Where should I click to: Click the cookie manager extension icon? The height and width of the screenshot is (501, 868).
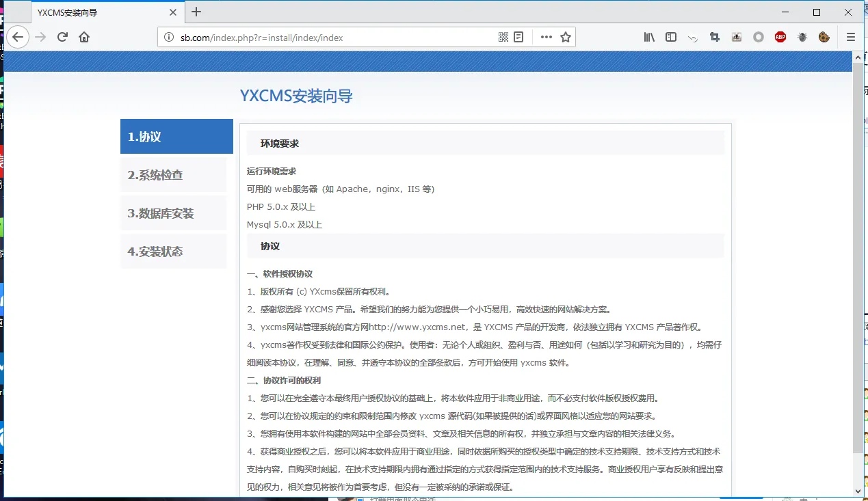(824, 38)
